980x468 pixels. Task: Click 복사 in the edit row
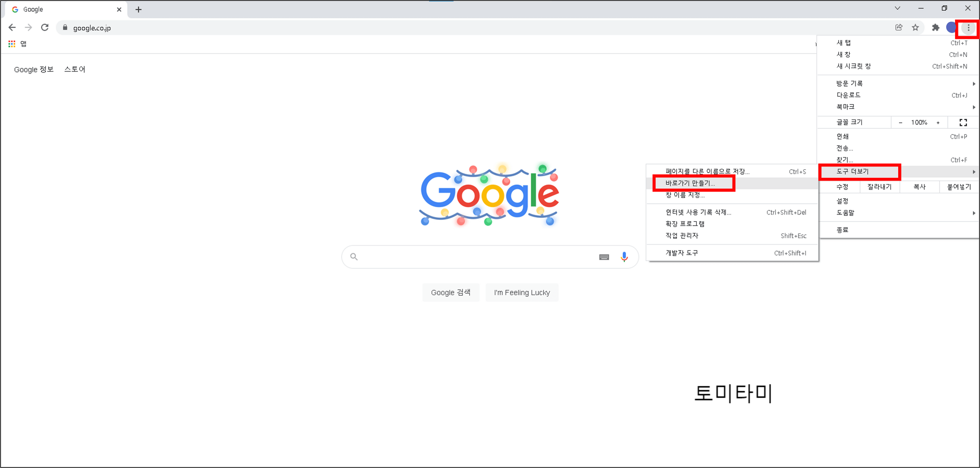[920, 187]
